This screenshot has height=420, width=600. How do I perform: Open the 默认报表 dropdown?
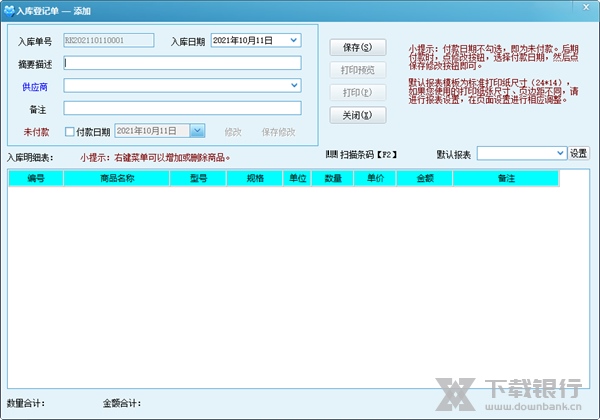tap(560, 153)
